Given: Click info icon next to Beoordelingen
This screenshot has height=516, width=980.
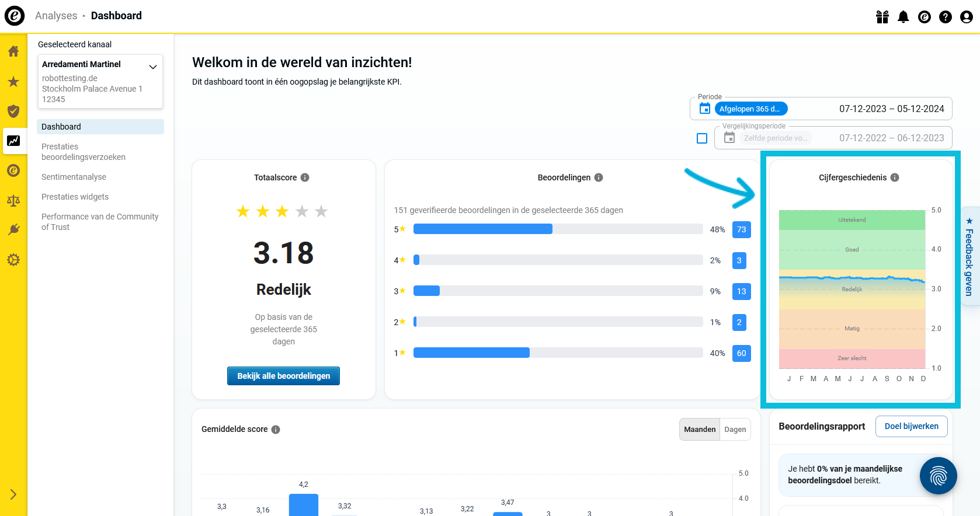Looking at the screenshot, I should click(x=599, y=177).
